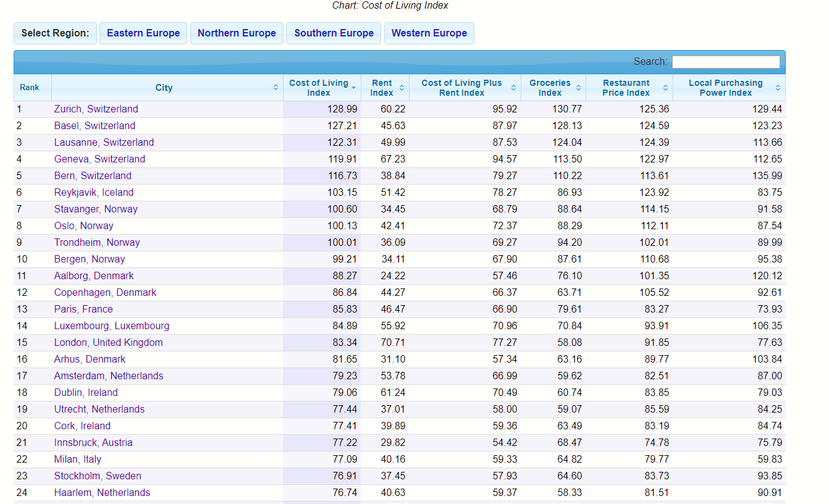Click sort arrows beside Groceries Index
Image resolution: width=829 pixels, height=504 pixels.
click(x=578, y=88)
